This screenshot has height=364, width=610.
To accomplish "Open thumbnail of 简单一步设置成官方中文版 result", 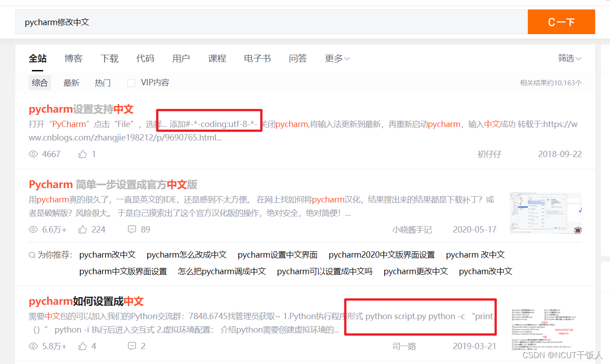I will point(546,214).
